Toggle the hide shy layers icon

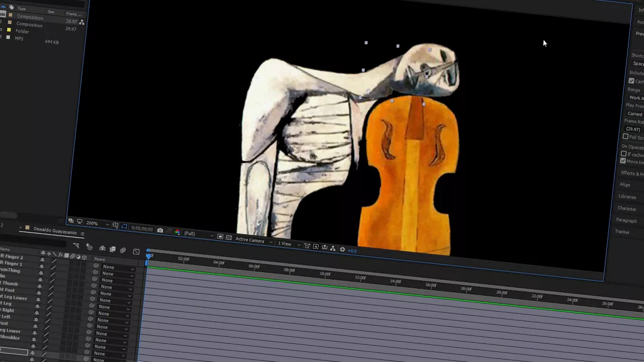coord(102,248)
